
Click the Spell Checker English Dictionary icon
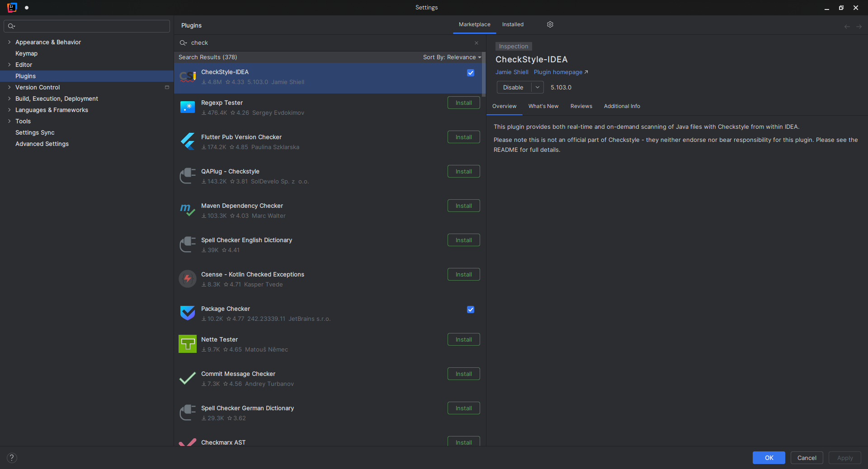[188, 244]
